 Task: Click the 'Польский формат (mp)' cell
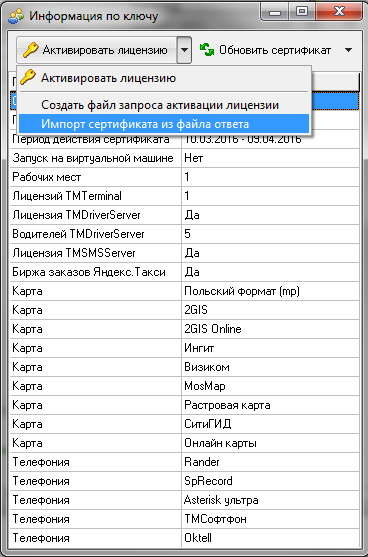270,291
